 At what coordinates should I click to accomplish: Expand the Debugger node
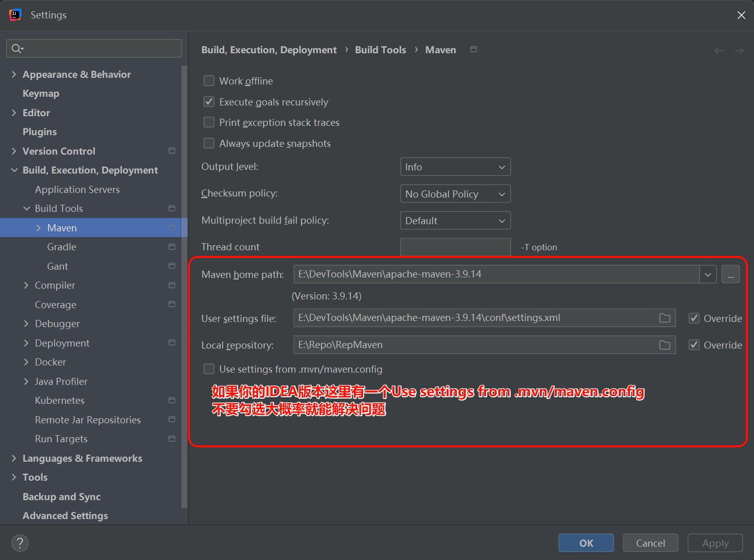(26, 324)
